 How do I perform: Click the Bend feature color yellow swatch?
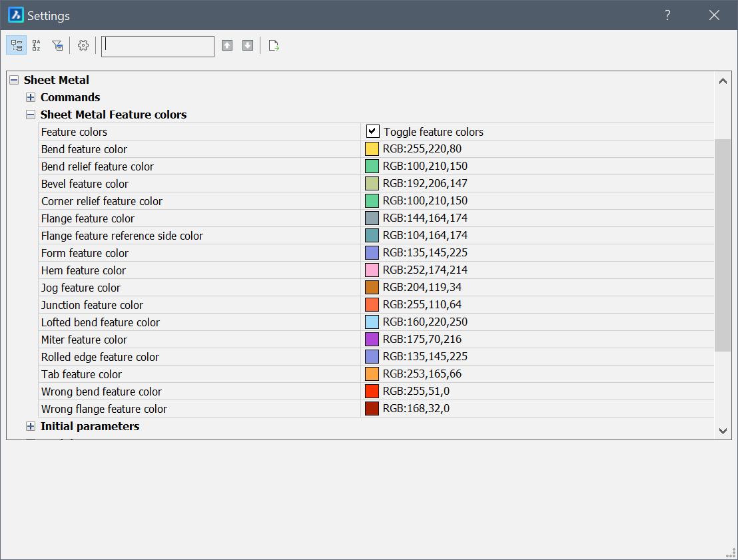point(372,149)
